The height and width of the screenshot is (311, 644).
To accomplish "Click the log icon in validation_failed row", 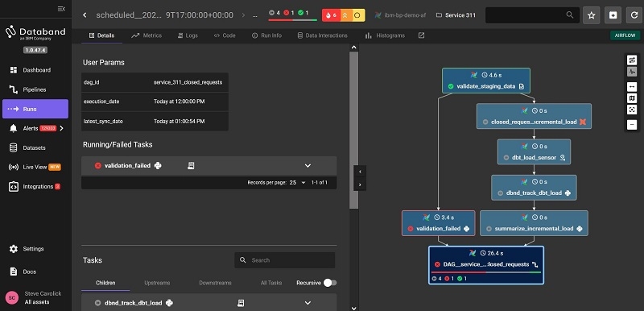I will click(x=191, y=165).
